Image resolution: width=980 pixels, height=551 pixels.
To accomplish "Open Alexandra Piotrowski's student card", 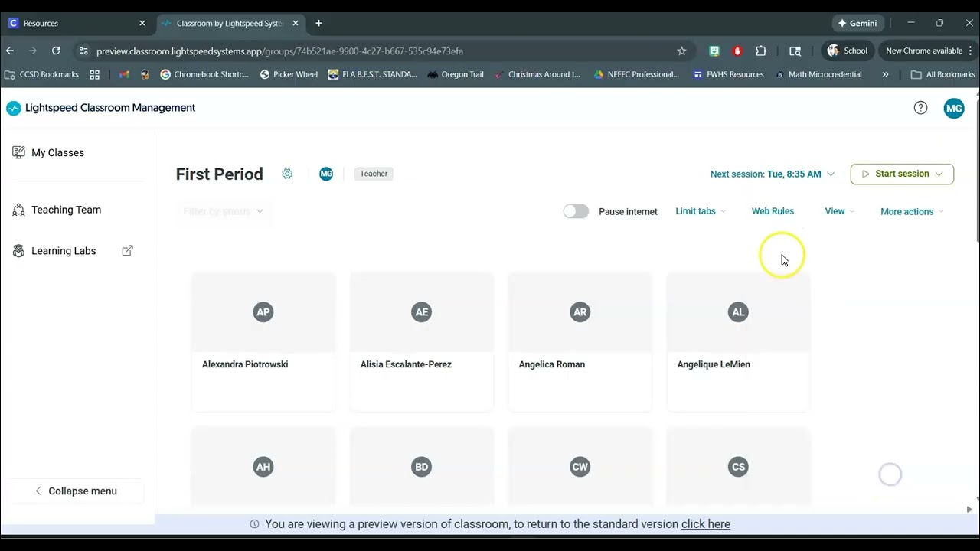I will click(x=263, y=342).
